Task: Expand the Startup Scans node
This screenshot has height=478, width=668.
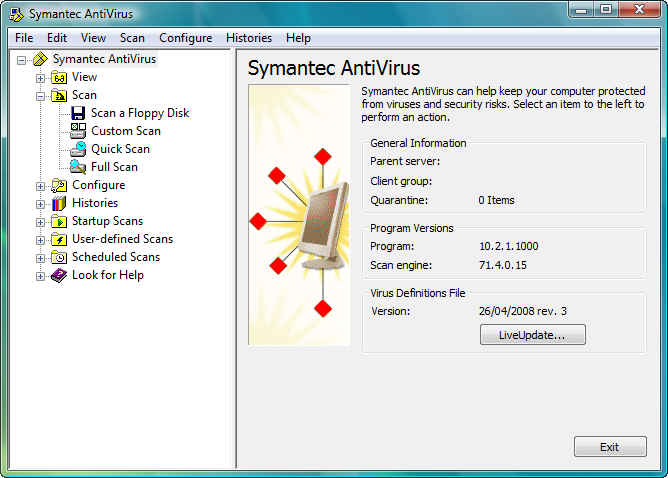Action: pos(40,222)
